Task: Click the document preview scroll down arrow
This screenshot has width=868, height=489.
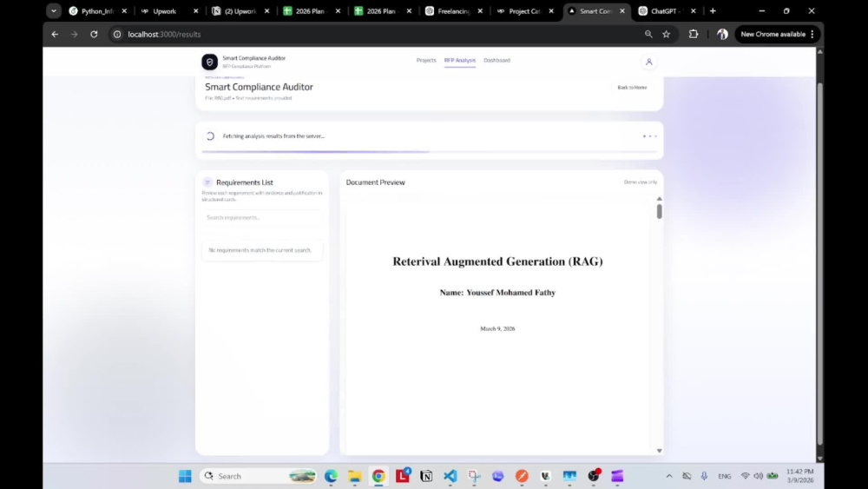Action: click(x=660, y=451)
